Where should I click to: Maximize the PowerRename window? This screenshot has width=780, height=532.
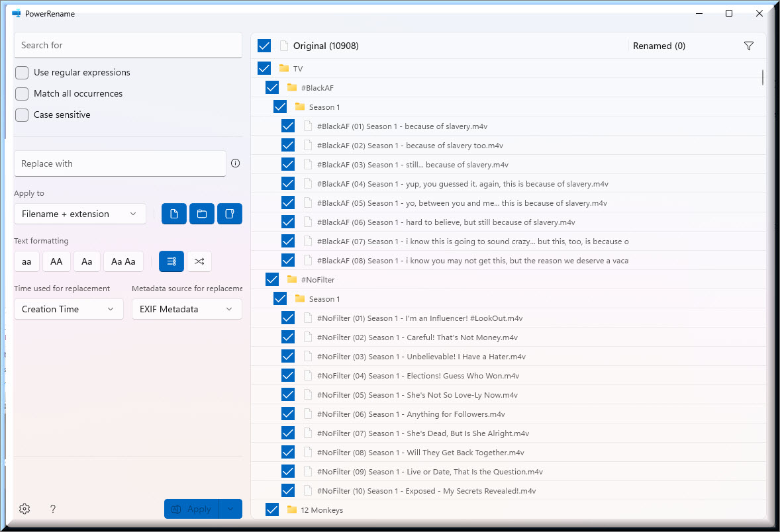pos(729,13)
